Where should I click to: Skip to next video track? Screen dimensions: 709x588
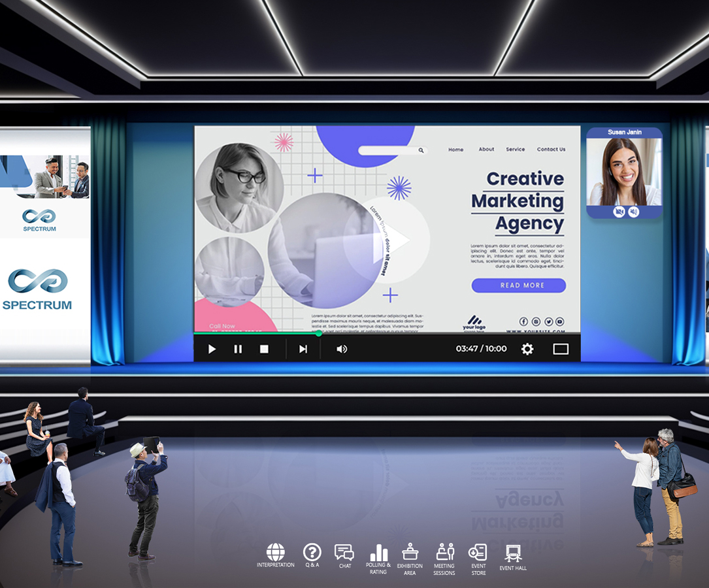[303, 349]
